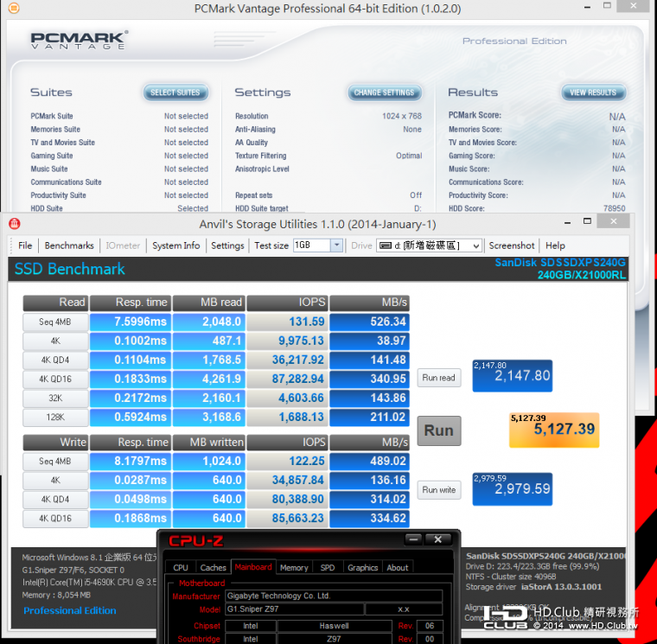The image size is (657, 644).
Task: Click the 128K read test button
Action: pos(55,418)
